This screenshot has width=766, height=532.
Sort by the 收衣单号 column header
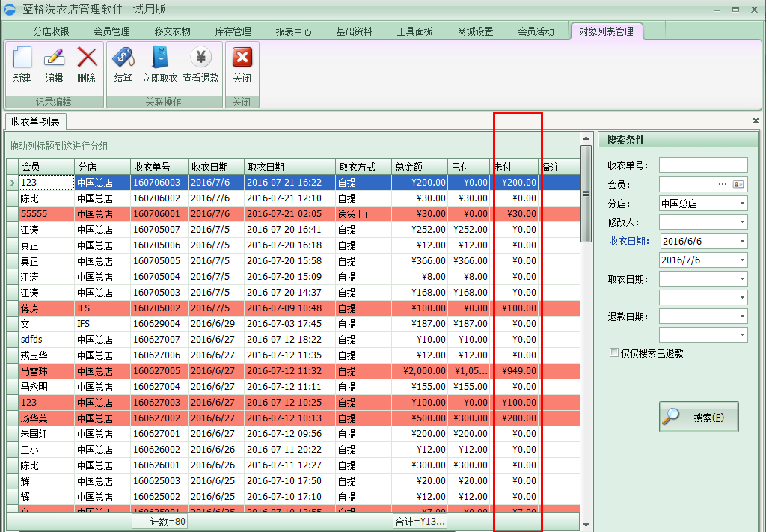tap(159, 167)
